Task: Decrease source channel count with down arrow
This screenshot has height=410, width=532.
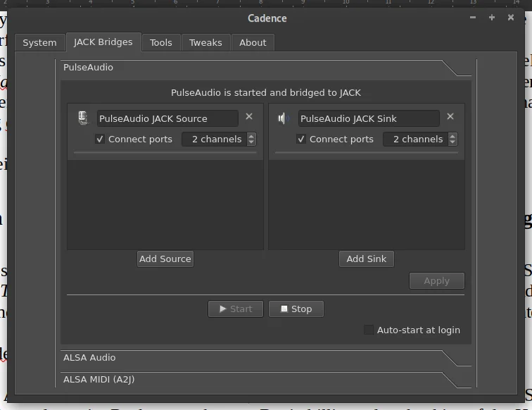Action: point(251,142)
